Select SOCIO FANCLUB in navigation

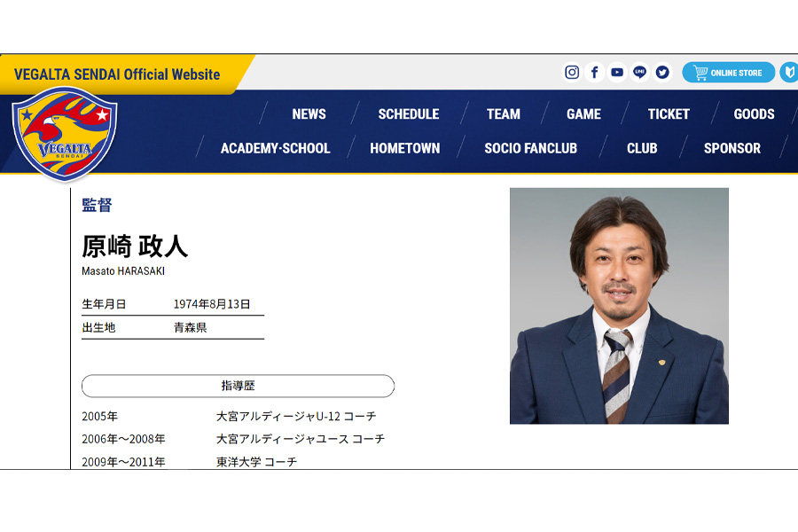point(530,149)
